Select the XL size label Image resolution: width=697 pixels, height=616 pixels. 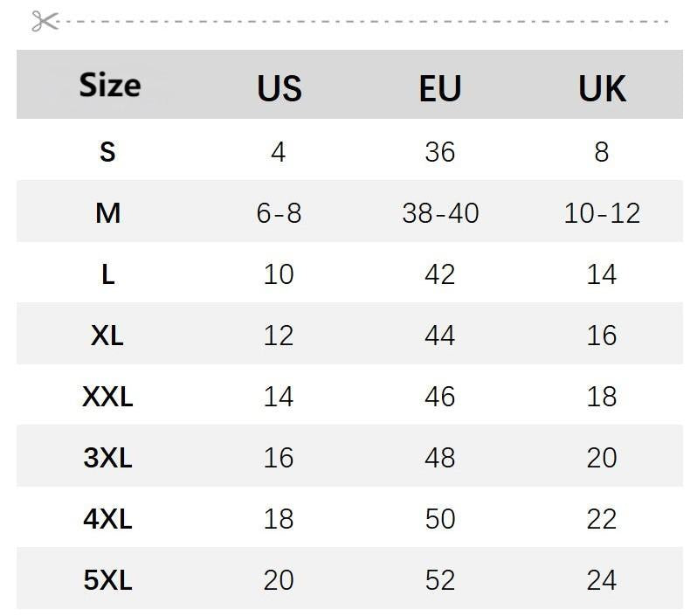tap(107, 336)
